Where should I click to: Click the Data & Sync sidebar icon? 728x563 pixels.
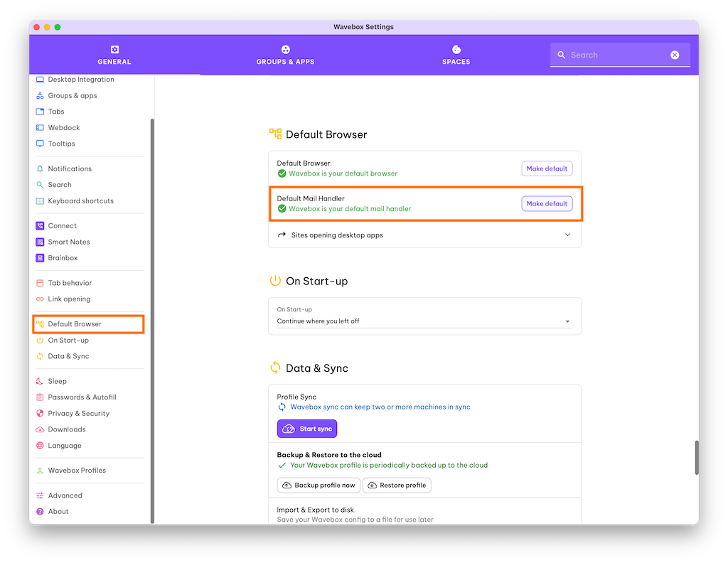(40, 356)
